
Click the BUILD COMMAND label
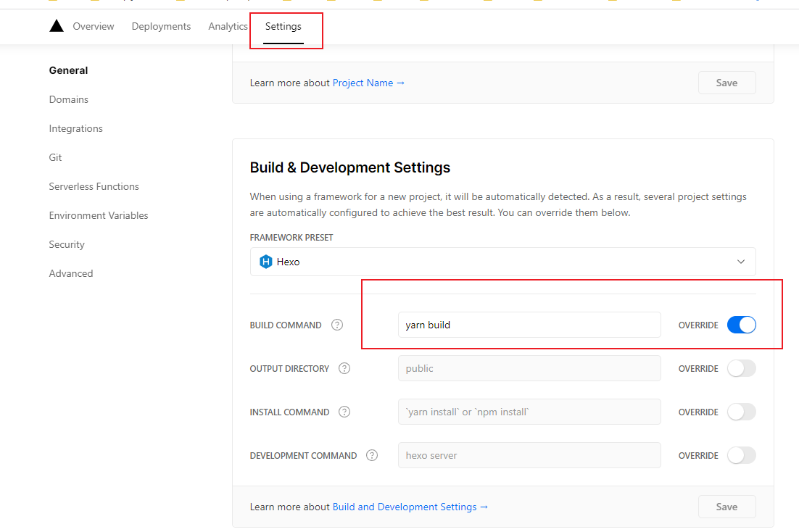click(x=286, y=325)
